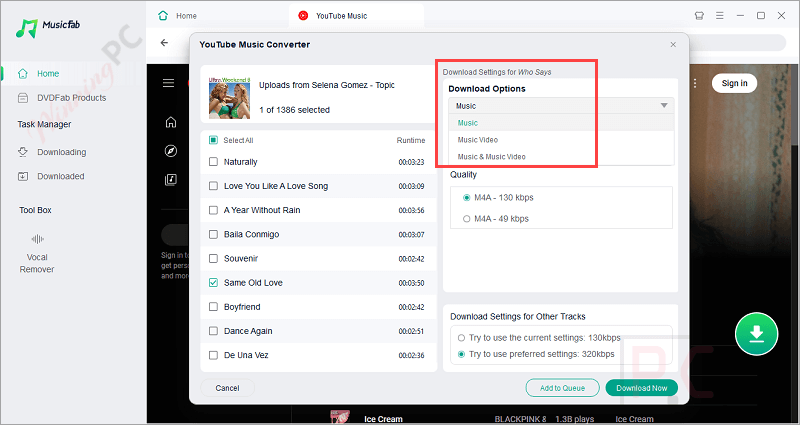Image resolution: width=800 pixels, height=425 pixels.
Task: Open the YouTube Music hamburger menu
Action: 168,83
